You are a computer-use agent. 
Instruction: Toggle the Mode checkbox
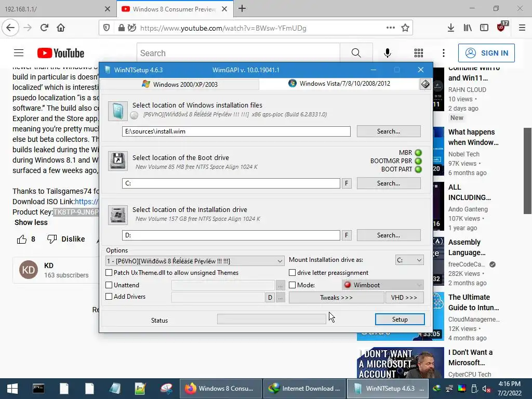tap(292, 285)
